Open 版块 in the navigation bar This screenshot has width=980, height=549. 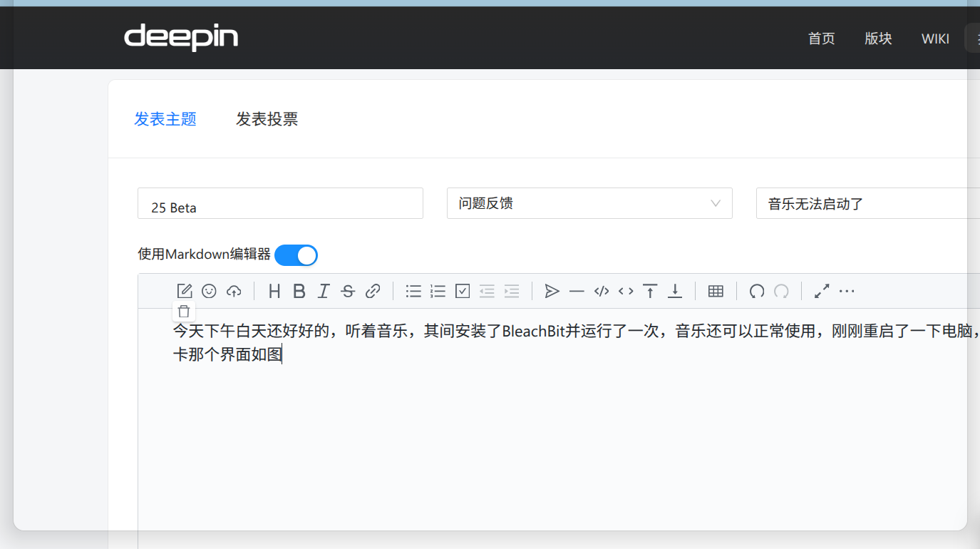(878, 39)
